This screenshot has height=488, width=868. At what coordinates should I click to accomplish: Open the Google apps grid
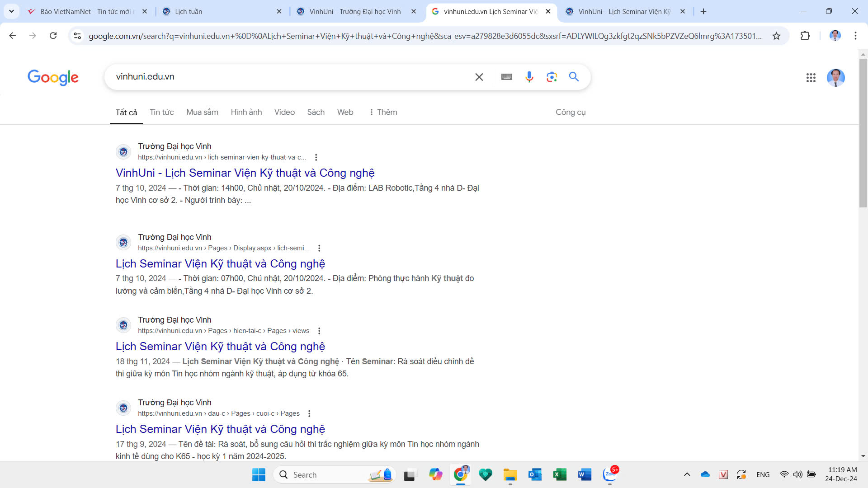coord(811,78)
